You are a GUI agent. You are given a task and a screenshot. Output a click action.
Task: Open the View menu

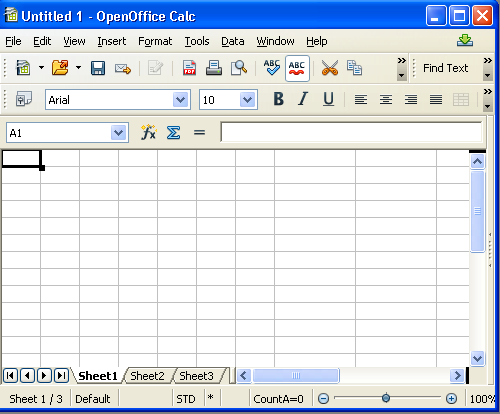(74, 41)
